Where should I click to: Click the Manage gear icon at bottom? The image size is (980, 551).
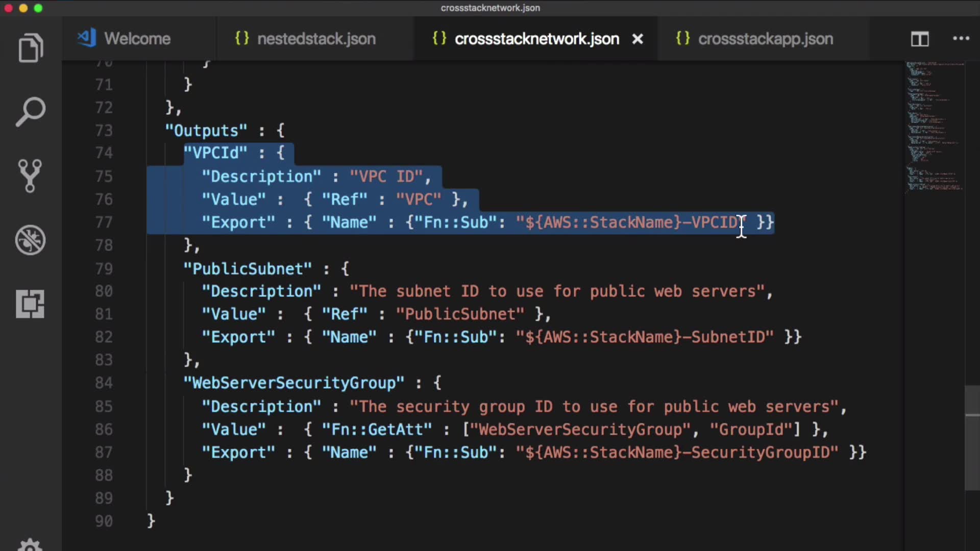coord(30,545)
